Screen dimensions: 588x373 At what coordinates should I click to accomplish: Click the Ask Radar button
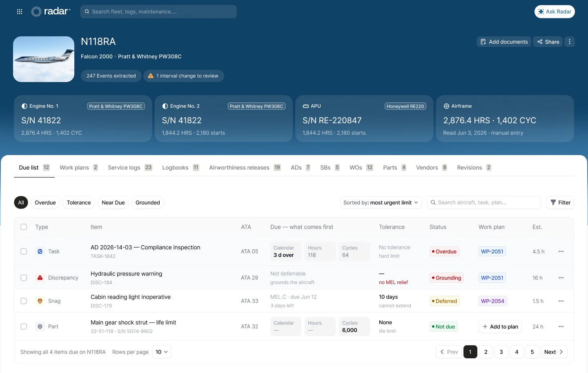pyautogui.click(x=555, y=11)
